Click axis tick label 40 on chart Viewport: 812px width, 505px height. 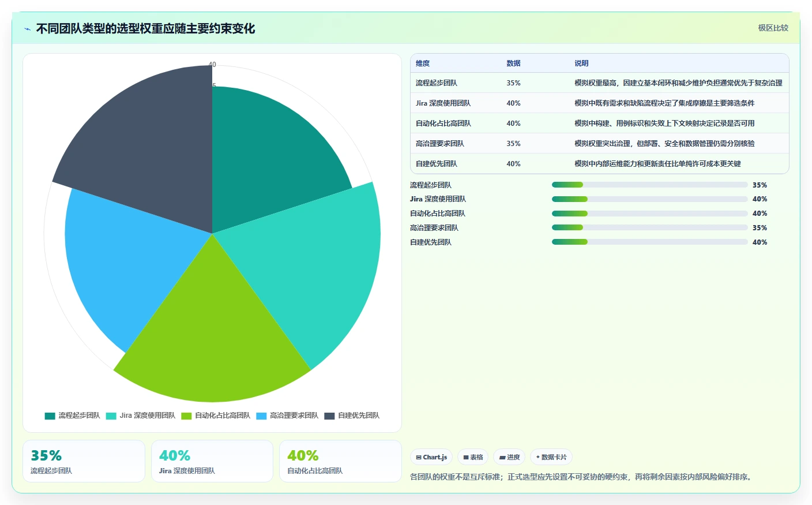tap(212, 65)
